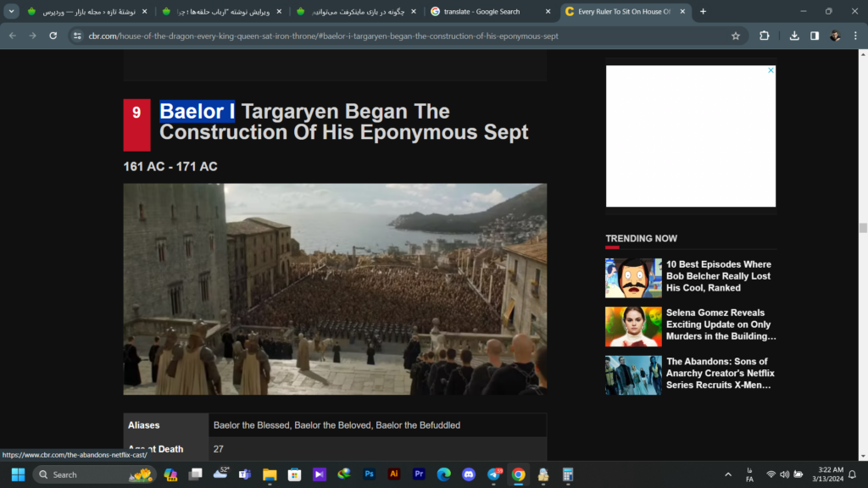Click the Baelor I Targaryen heading
This screenshot has width=868, height=488.
tap(344, 122)
